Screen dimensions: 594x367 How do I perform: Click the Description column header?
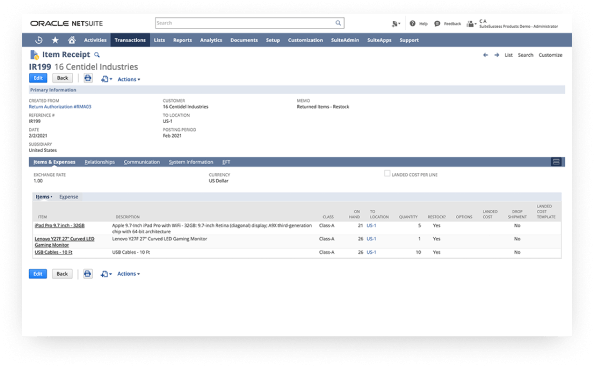(x=128, y=217)
